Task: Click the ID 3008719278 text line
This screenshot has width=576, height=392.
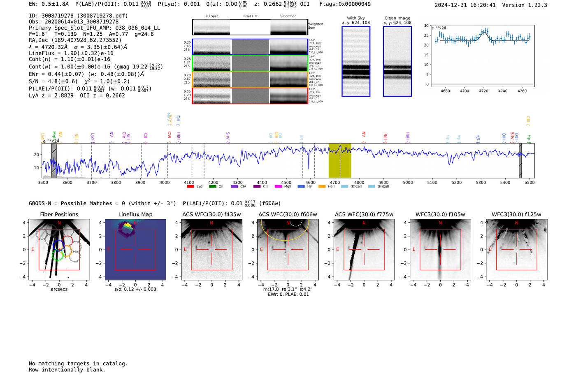Action: [78, 16]
